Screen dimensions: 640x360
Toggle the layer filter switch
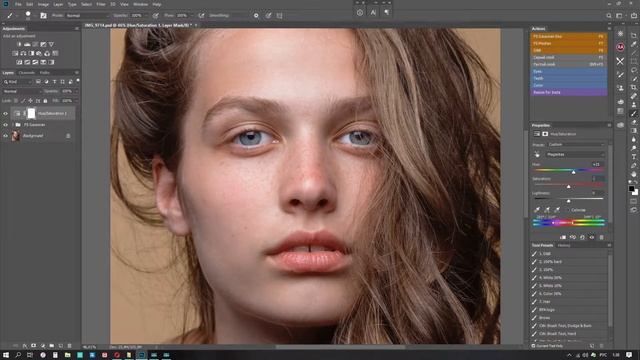pos(78,80)
